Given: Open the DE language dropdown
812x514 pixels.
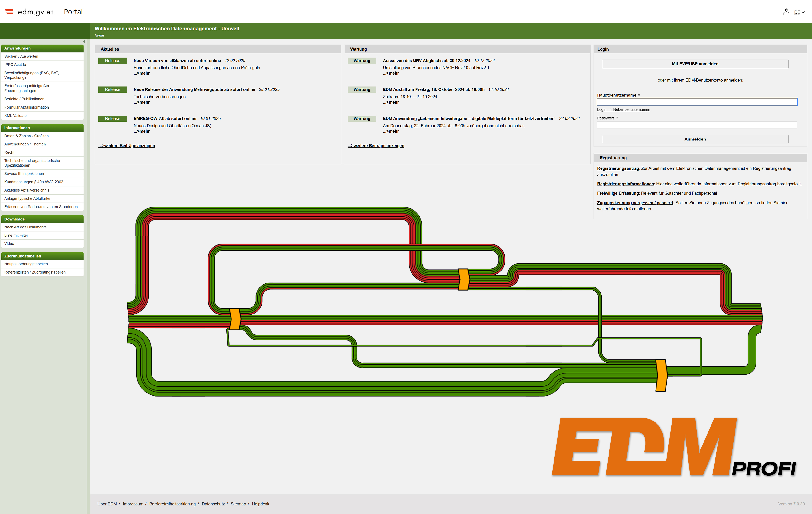Looking at the screenshot, I should point(799,12).
